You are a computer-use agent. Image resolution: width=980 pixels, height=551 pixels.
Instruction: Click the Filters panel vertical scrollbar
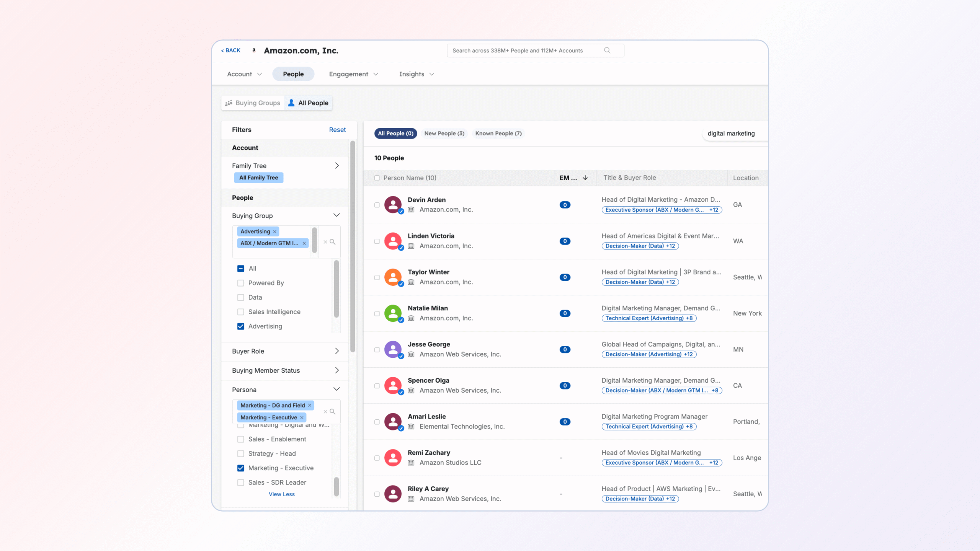353,245
